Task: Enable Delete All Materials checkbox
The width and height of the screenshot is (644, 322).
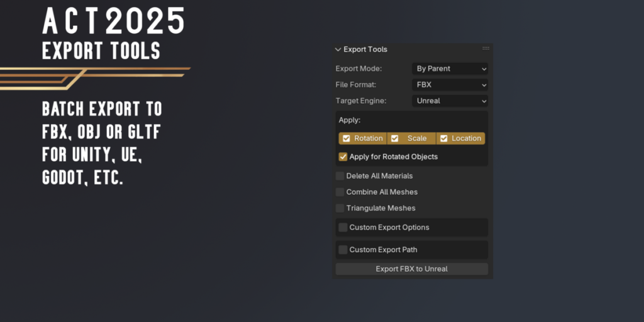Action: (340, 176)
